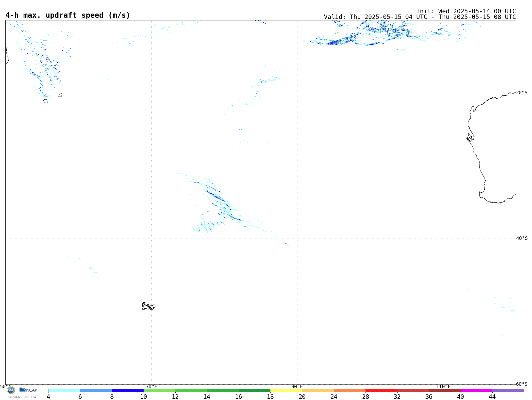Click the yellow 18-20 color swatch
The image size is (532, 400).
click(286, 390)
